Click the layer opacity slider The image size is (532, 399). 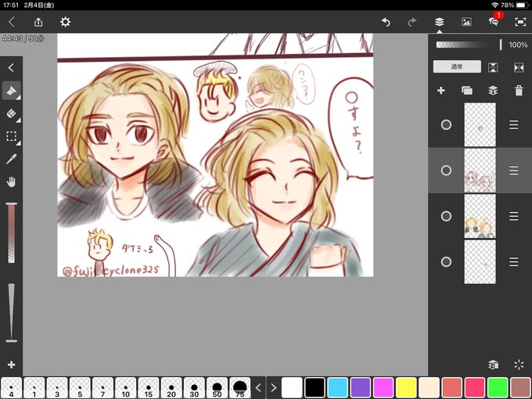click(469, 45)
